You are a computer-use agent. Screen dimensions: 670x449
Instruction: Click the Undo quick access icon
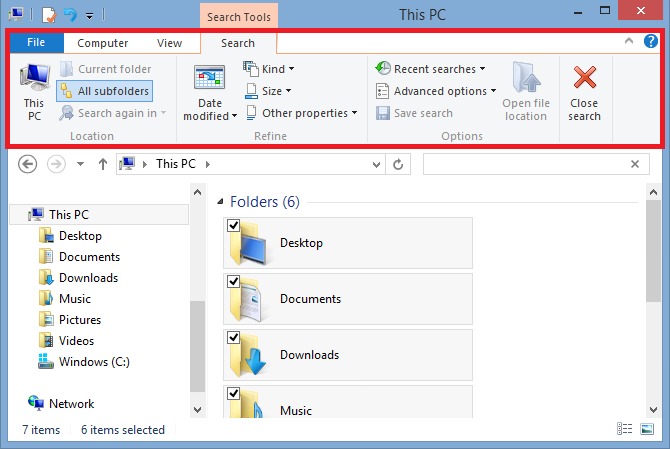coord(71,15)
